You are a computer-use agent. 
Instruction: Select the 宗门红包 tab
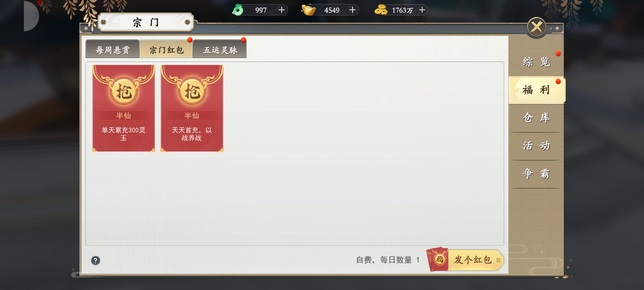(x=166, y=49)
